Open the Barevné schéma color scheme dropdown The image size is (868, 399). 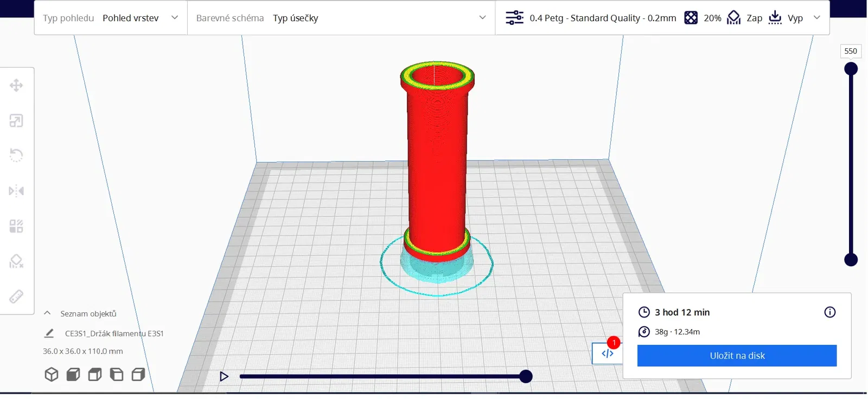pos(341,18)
